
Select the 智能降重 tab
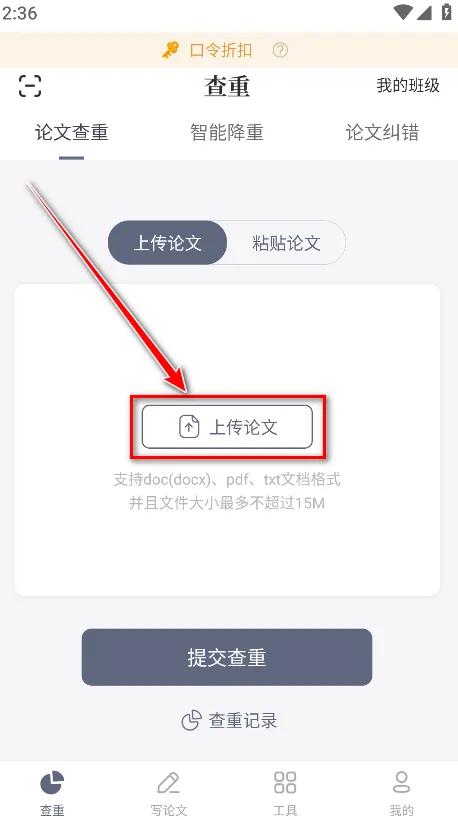coord(227,132)
